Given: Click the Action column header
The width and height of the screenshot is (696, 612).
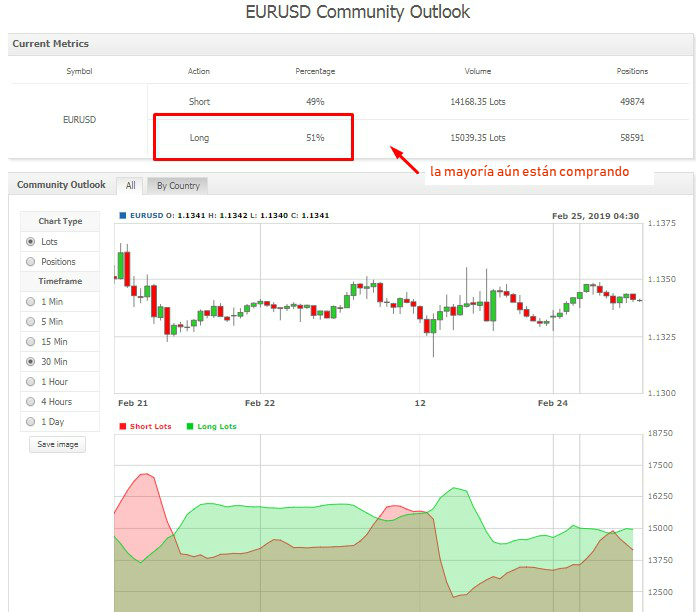Looking at the screenshot, I should [199, 71].
